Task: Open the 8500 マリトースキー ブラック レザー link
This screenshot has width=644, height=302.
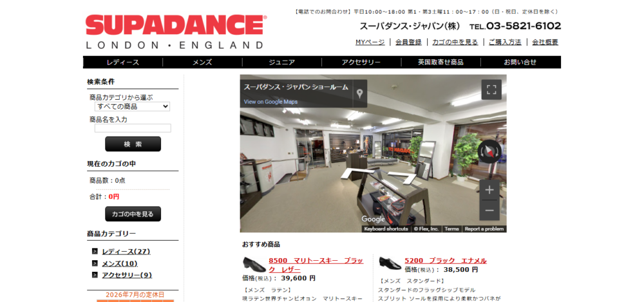Action: 316,265
